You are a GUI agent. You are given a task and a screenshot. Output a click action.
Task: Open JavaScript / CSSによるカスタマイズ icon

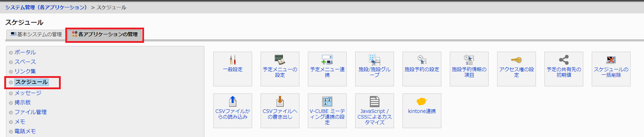coord(374,101)
